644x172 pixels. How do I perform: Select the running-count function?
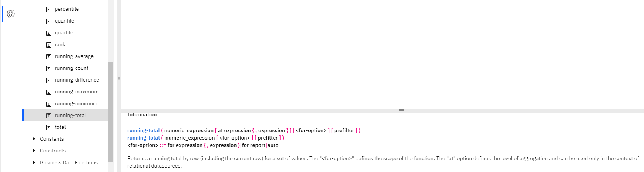[71, 68]
